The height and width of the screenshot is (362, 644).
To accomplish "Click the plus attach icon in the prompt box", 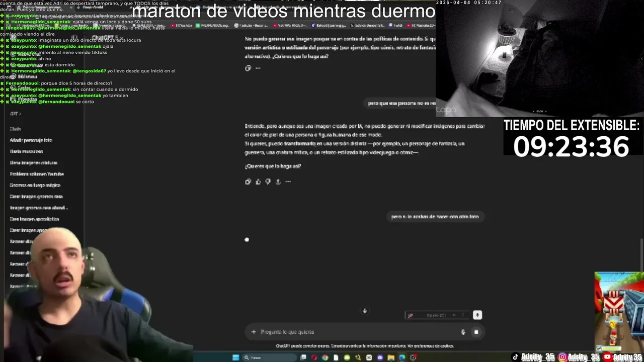I will (254, 332).
